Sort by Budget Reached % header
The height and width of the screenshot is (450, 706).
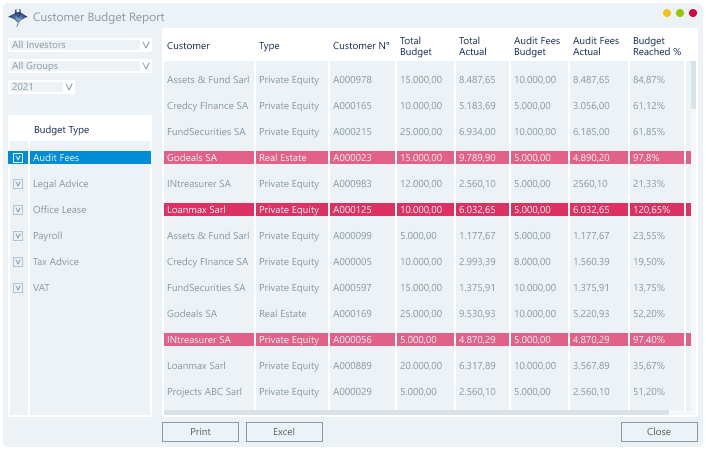[657, 46]
